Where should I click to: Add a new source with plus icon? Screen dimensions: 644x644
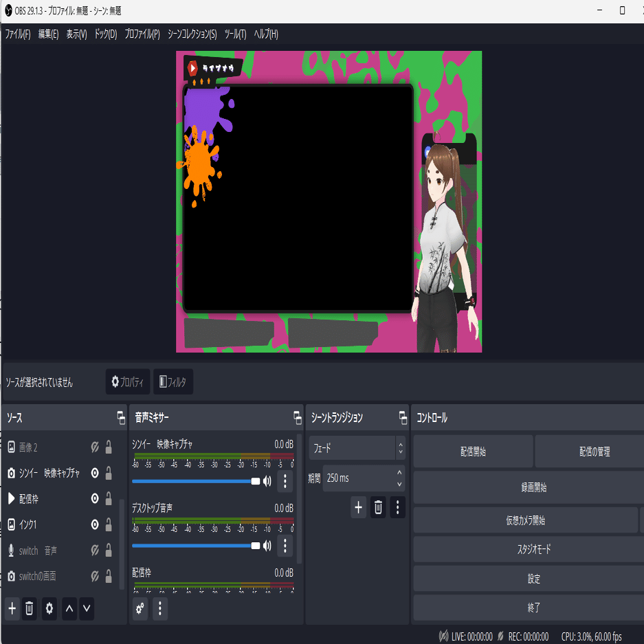click(12, 608)
